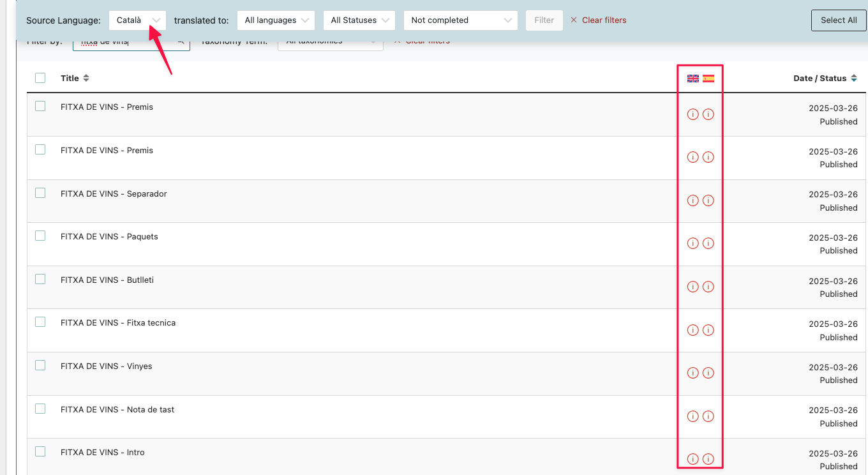Image resolution: width=868 pixels, height=475 pixels.
Task: Tick the checkbox for FITXA DE VINS - Separador
Action: click(x=40, y=193)
